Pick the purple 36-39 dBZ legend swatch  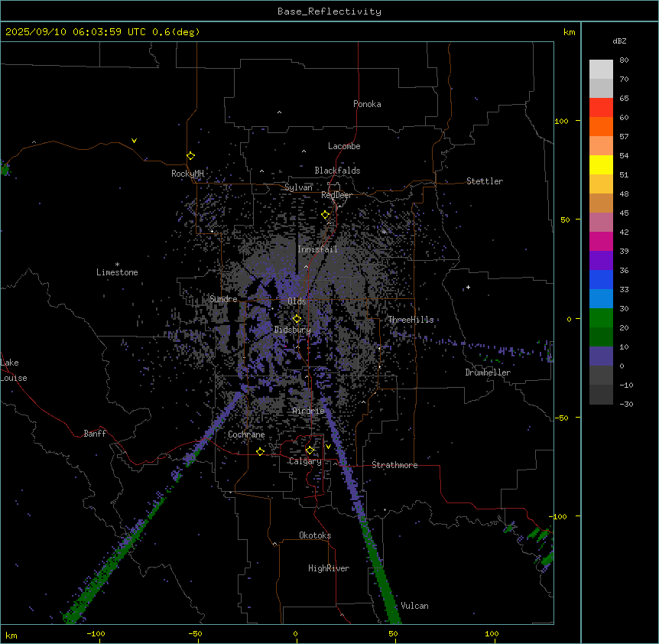click(x=601, y=261)
